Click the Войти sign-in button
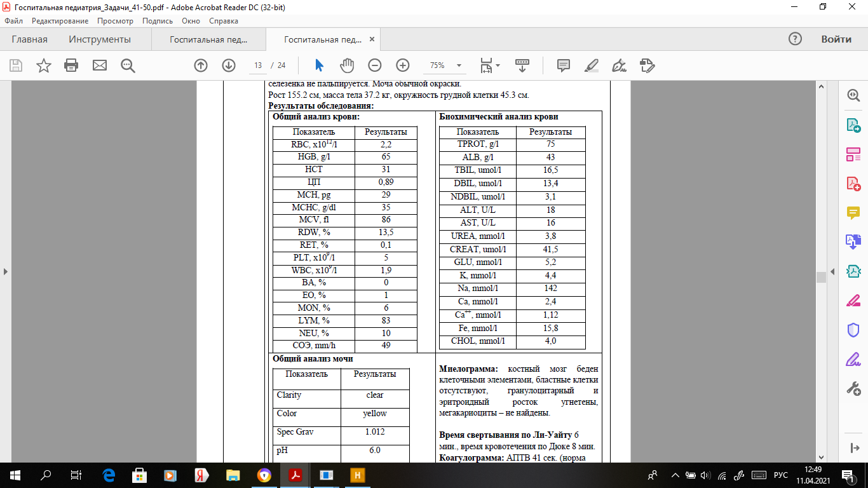 coord(836,39)
